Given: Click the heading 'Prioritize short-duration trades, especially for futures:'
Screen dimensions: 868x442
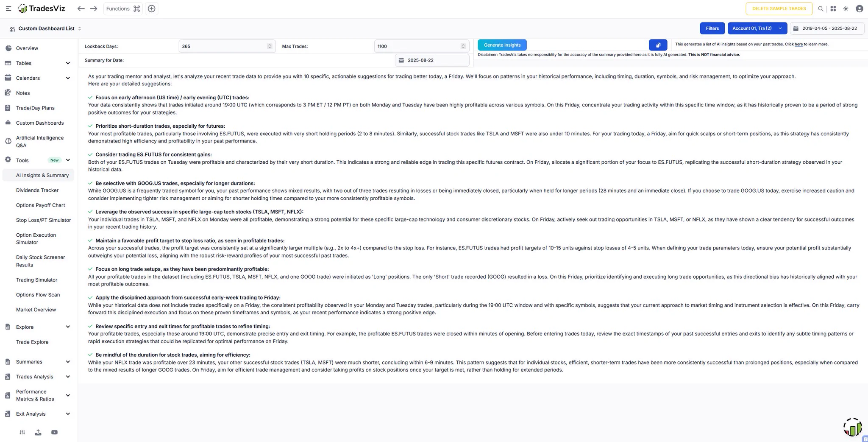Looking at the screenshot, I should [160, 126].
